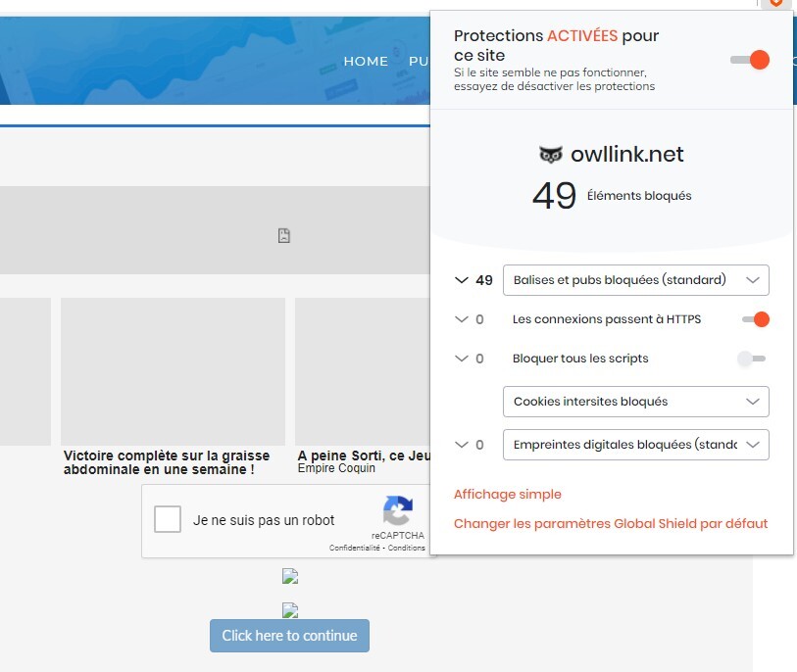Click the owl favicon next to owllink.net

[551, 155]
